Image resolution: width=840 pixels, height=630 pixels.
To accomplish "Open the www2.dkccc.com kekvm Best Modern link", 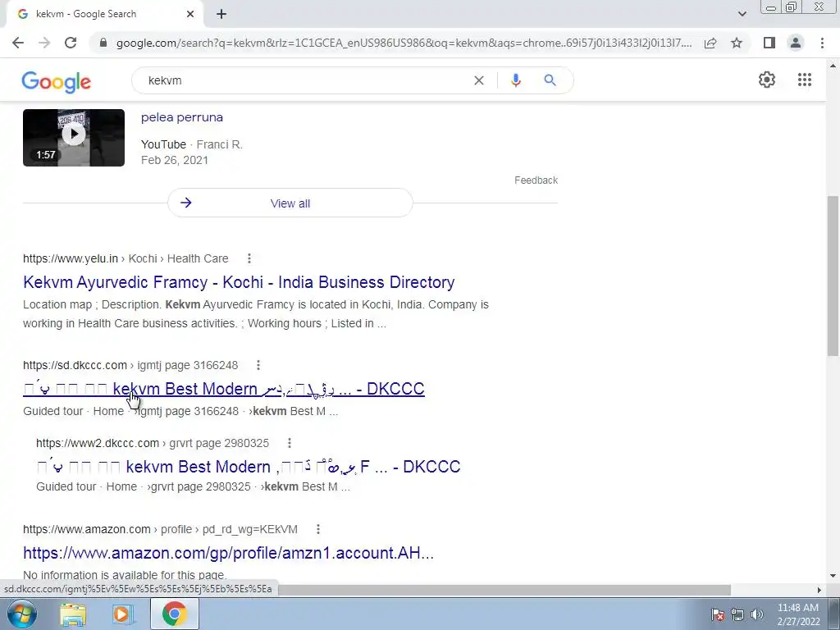I will [249, 467].
